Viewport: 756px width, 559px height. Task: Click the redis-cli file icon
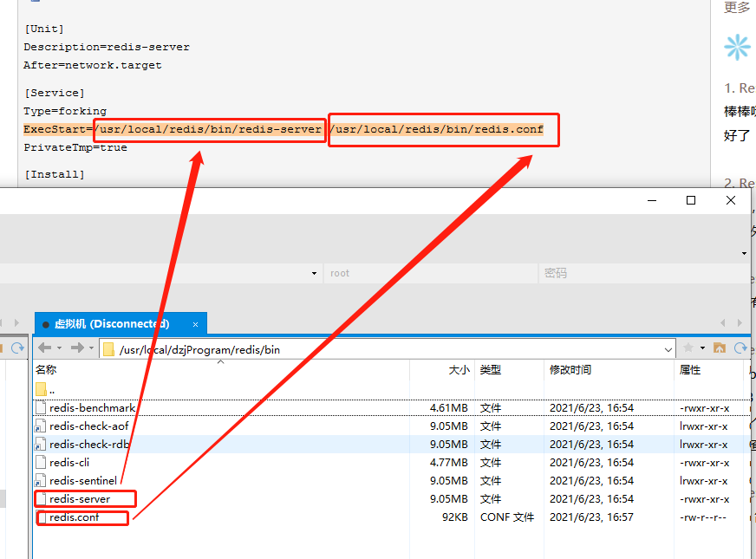click(x=41, y=463)
